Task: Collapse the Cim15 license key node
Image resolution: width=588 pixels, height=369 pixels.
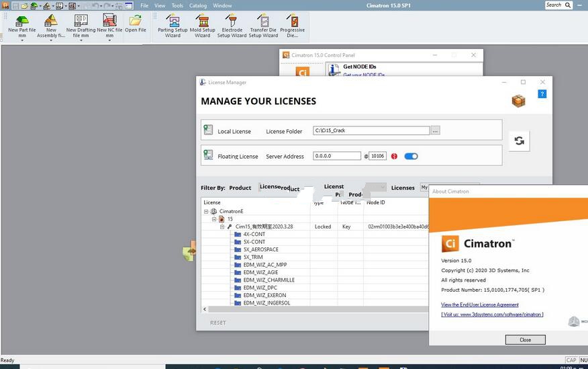Action: (222, 227)
